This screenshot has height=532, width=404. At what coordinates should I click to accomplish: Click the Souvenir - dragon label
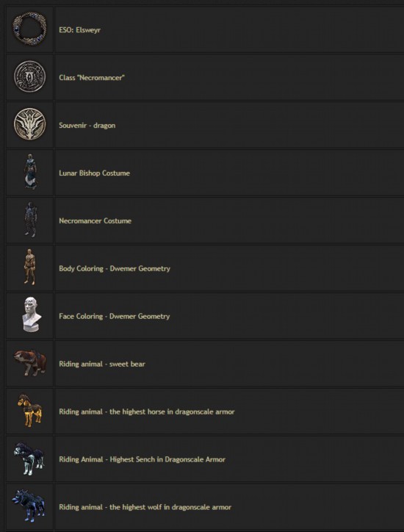coord(87,126)
